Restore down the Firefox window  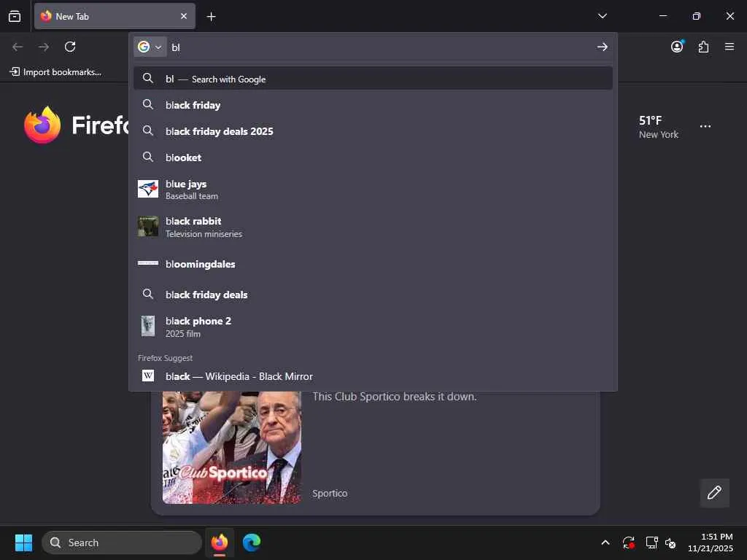pyautogui.click(x=697, y=16)
